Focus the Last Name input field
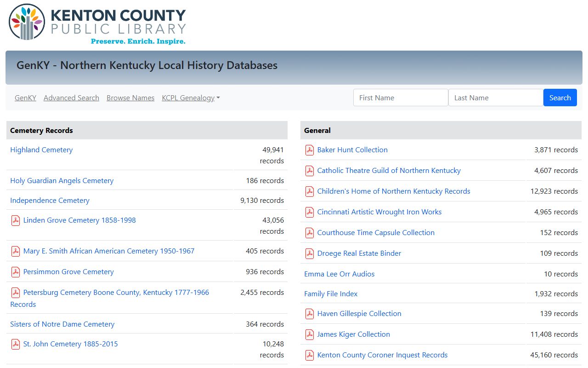Screen dimensions: 588x368 pos(496,98)
